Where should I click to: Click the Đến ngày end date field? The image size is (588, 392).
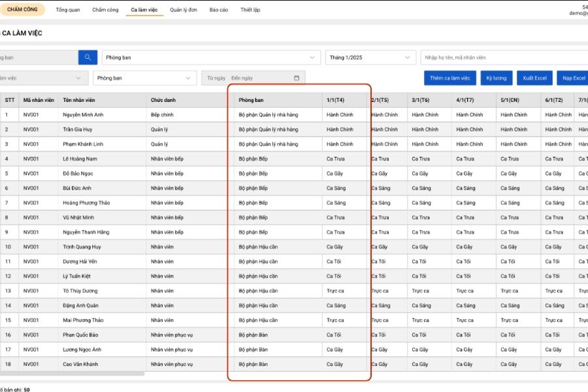point(242,78)
